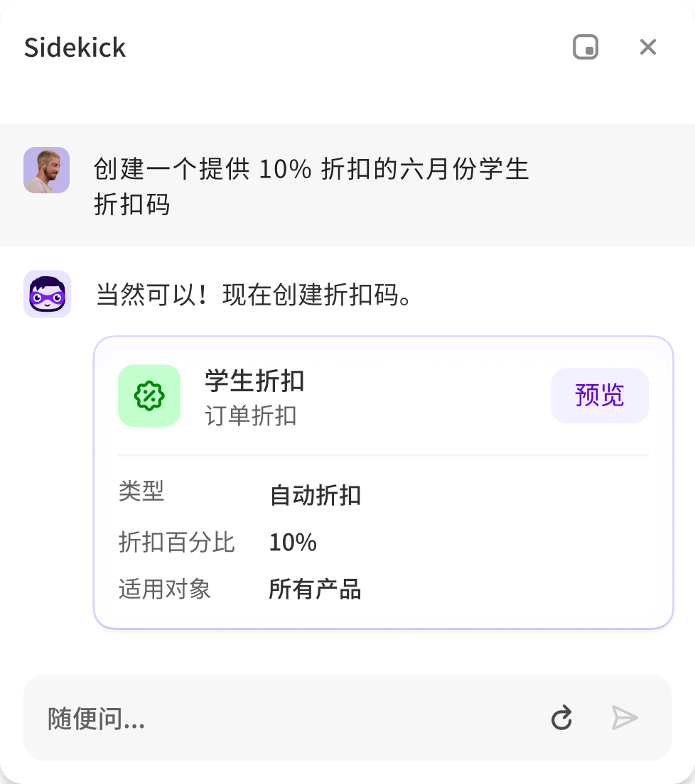Close the Sidekick chat panel
The height and width of the screenshot is (784, 695).
[x=647, y=48]
